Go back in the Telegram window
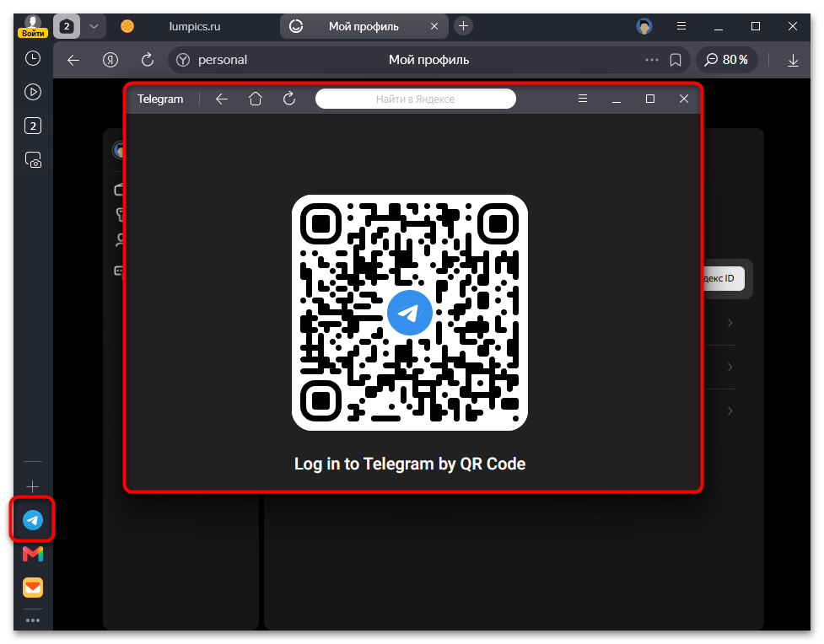Screen dimensions: 824x644 point(222,99)
